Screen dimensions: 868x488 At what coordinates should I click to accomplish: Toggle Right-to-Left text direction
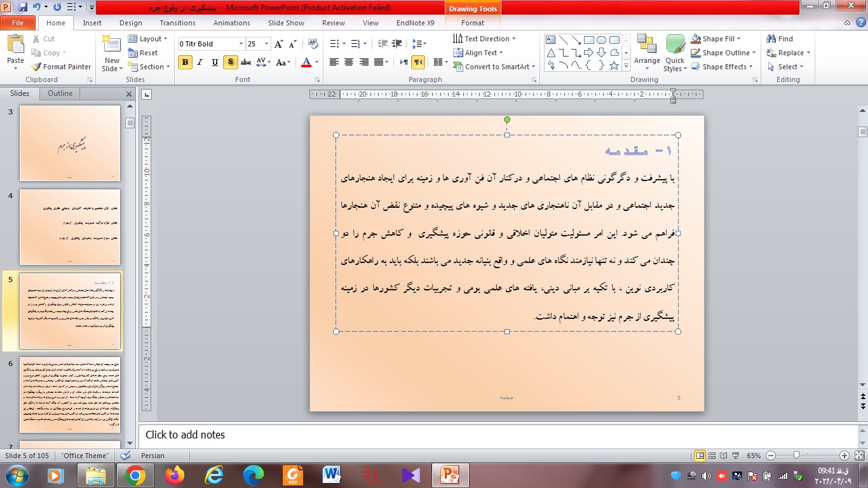coord(418,62)
